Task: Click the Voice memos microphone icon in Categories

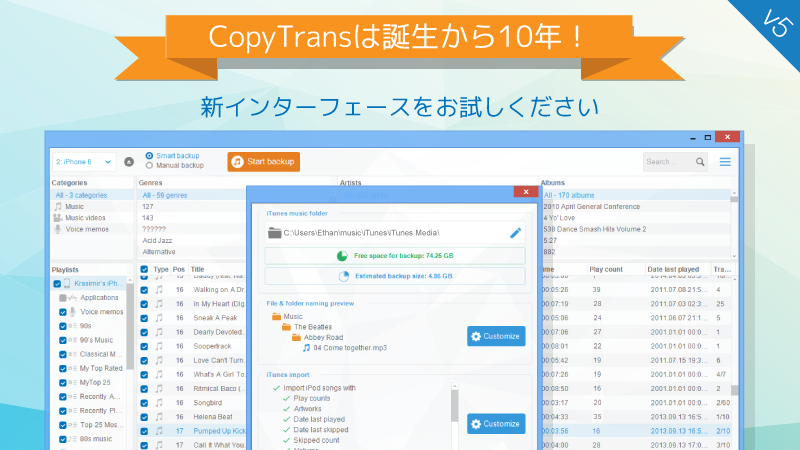Action: 58,229
